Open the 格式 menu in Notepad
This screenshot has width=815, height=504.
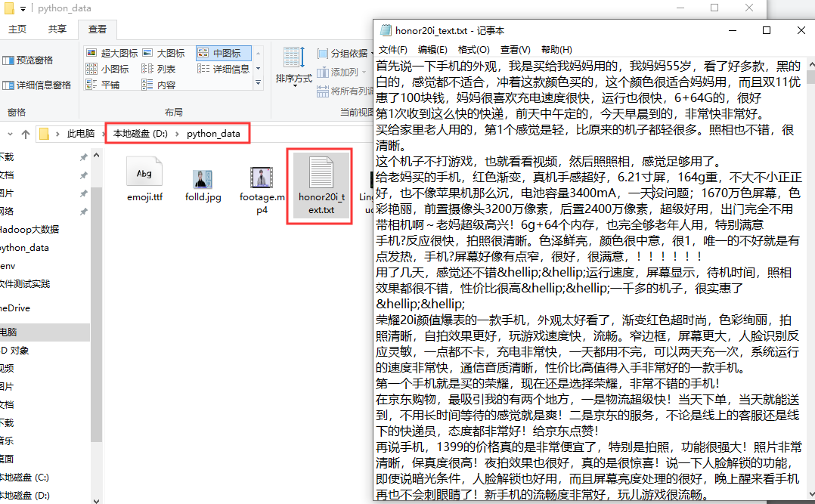473,49
